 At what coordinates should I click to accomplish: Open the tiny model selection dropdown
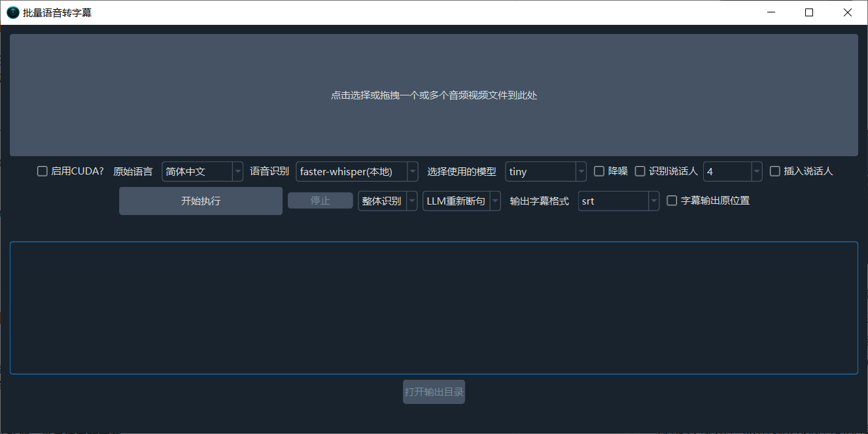pos(546,171)
